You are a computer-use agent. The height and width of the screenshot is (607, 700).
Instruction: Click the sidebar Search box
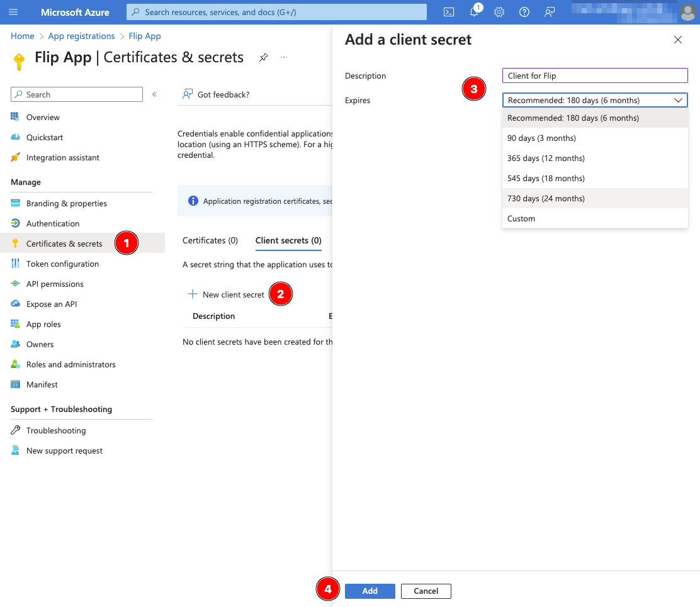(x=77, y=94)
